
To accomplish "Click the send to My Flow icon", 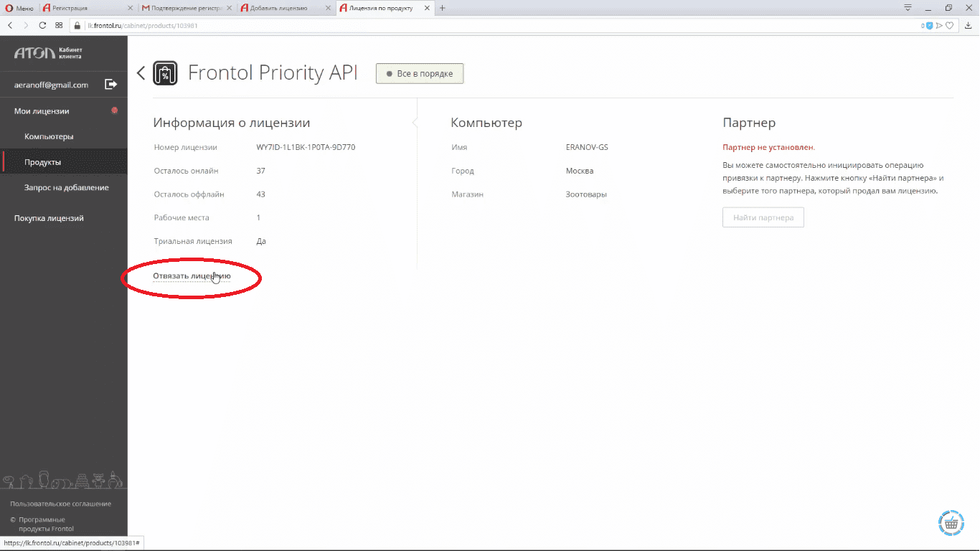I will pyautogui.click(x=939, y=25).
